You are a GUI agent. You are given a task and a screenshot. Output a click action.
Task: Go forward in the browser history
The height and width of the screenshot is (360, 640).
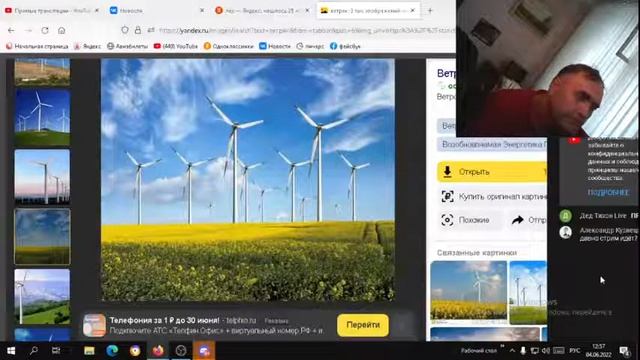[x=28, y=30]
